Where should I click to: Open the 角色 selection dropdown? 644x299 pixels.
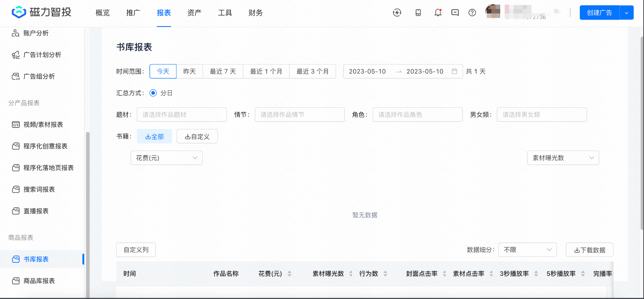click(x=418, y=114)
